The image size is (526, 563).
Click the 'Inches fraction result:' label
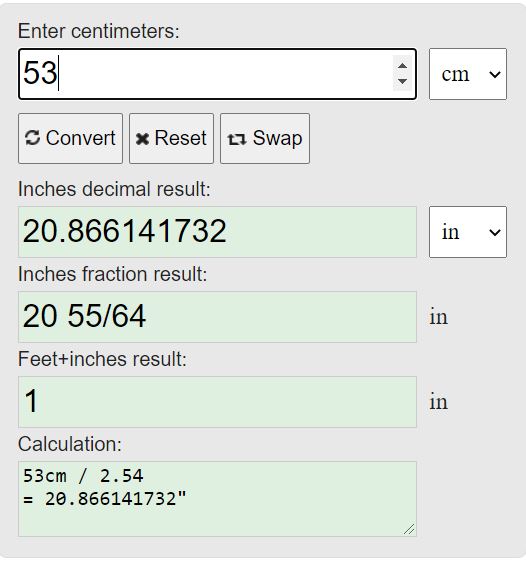(113, 274)
